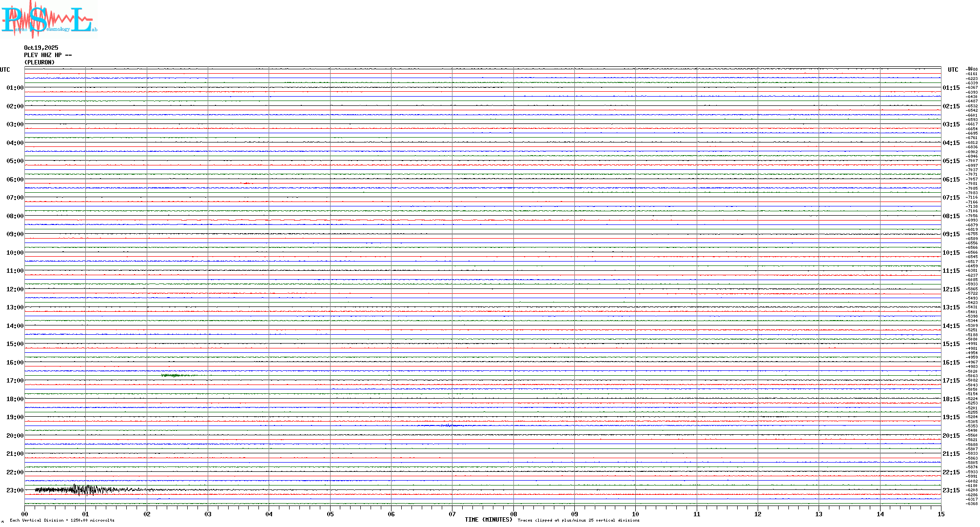Viewport: 980px width, 527px height.
Task: Click the right-side 17:15 time label
Action: (951, 381)
